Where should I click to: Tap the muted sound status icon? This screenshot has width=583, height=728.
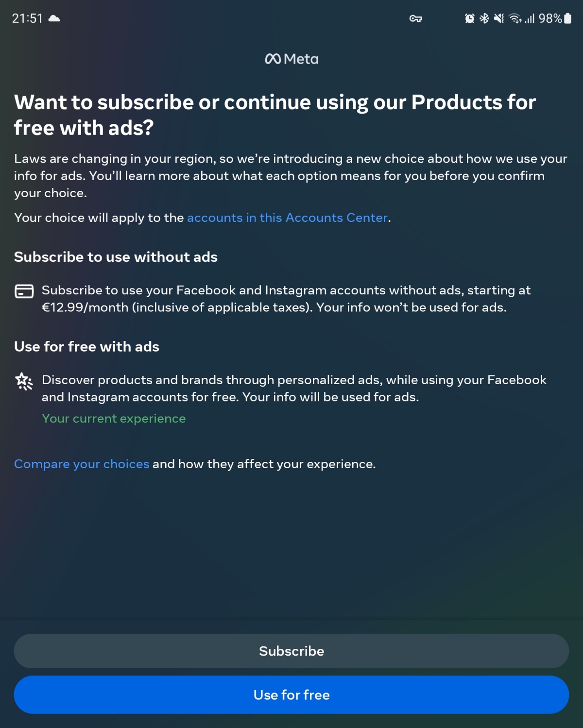coord(499,18)
